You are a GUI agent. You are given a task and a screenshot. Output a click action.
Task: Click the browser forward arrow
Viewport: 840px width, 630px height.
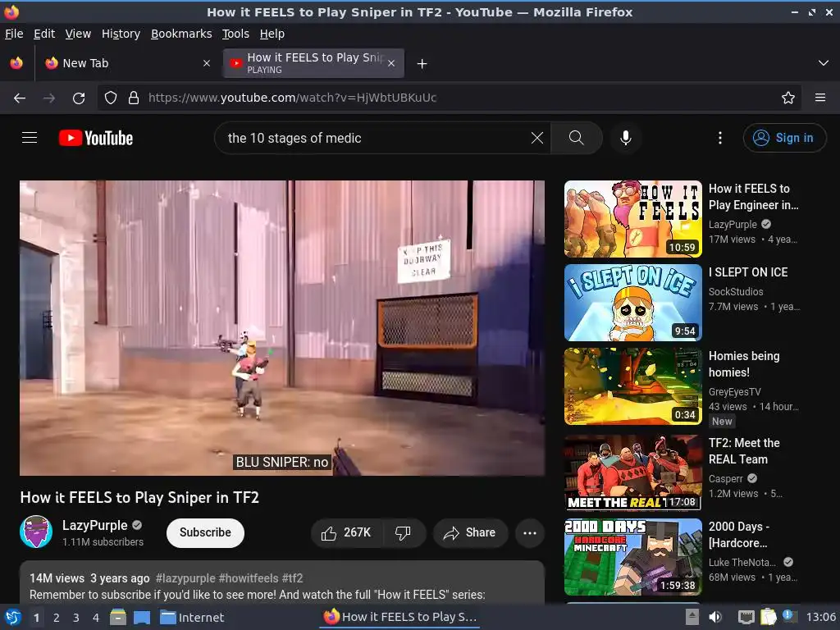pos(48,98)
